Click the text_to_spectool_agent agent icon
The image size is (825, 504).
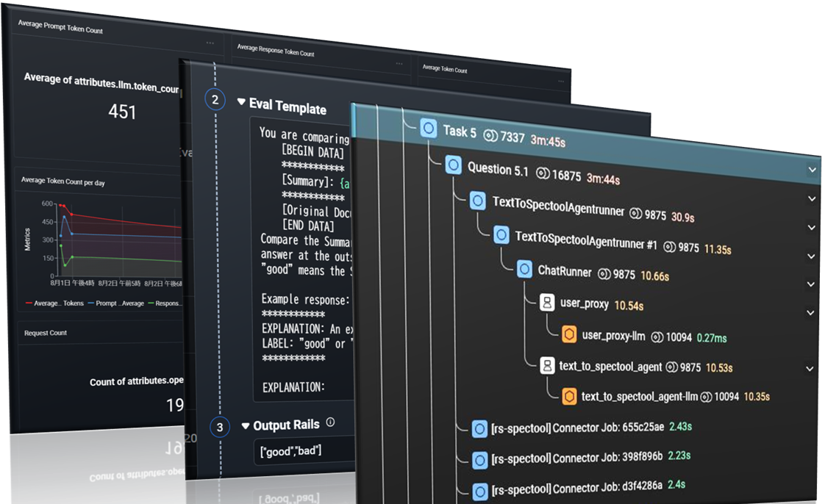point(546,365)
